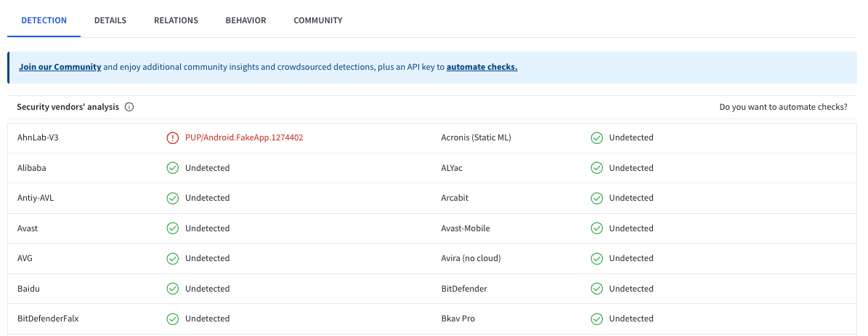Click the Avast-Mobile vendor name
This screenshot has width=868, height=336.
point(465,228)
